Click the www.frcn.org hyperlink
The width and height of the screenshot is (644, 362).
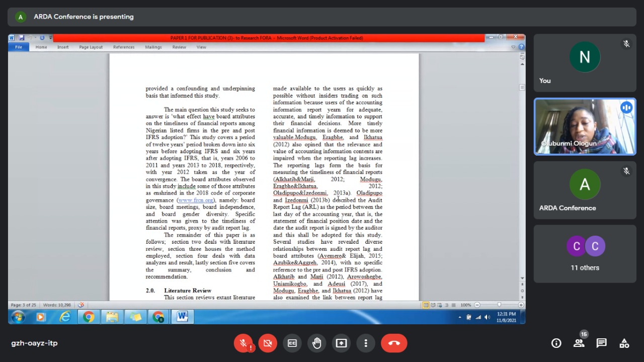tap(195, 200)
